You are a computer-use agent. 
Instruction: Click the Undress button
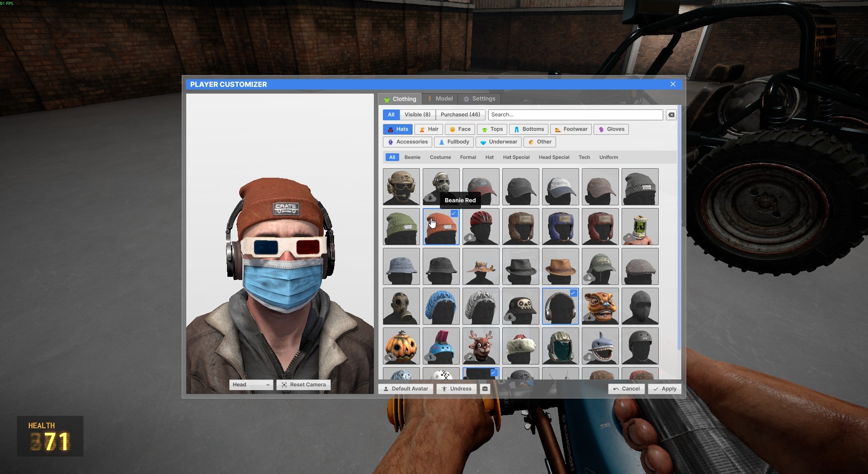(457, 389)
